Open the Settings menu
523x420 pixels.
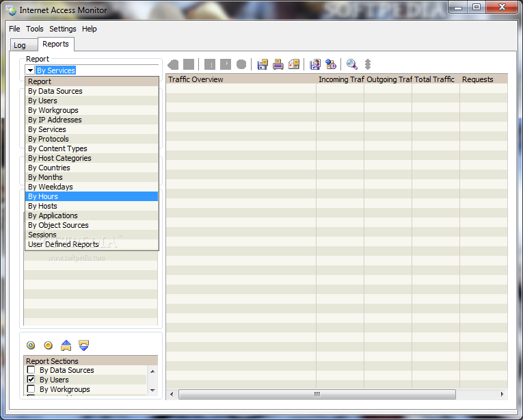tap(63, 29)
